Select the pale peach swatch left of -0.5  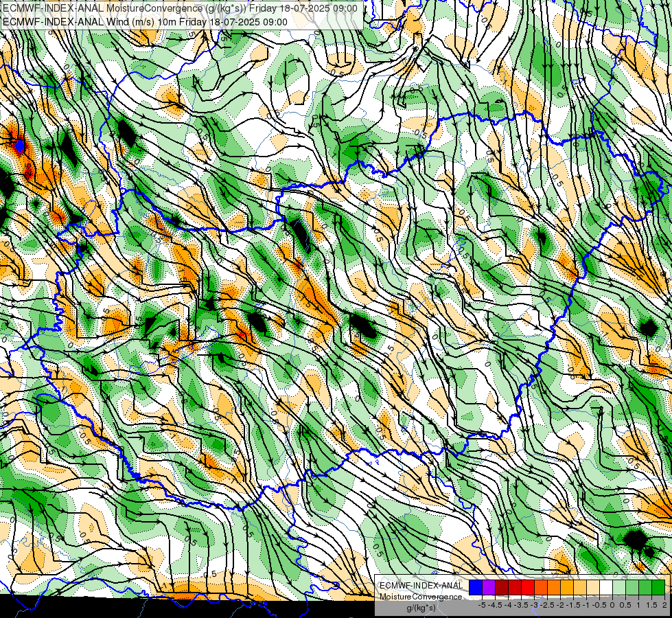[x=593, y=588]
